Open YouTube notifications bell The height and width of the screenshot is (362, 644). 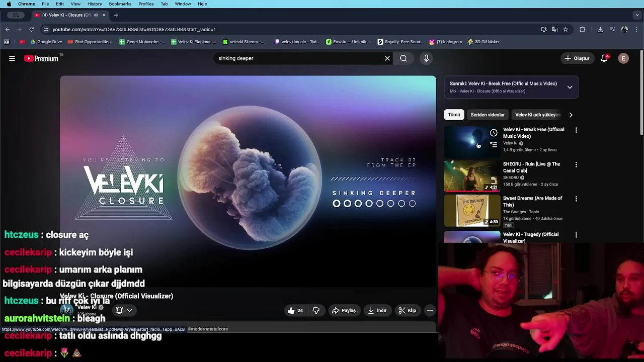tap(604, 58)
